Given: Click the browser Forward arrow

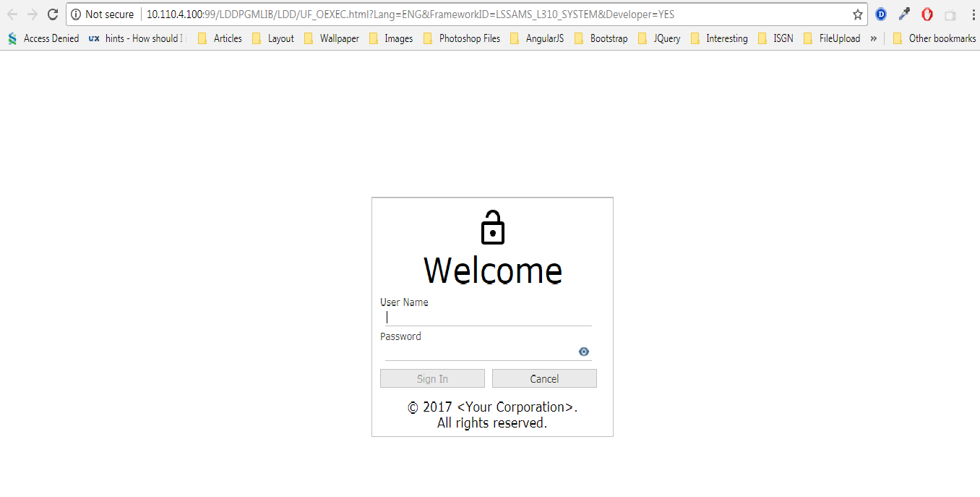Looking at the screenshot, I should coord(32,14).
